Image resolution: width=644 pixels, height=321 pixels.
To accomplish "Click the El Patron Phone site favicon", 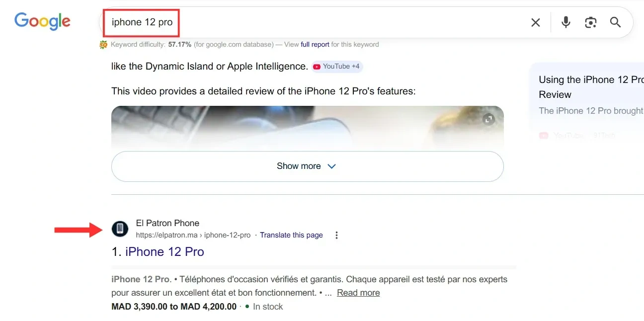I will (x=120, y=229).
